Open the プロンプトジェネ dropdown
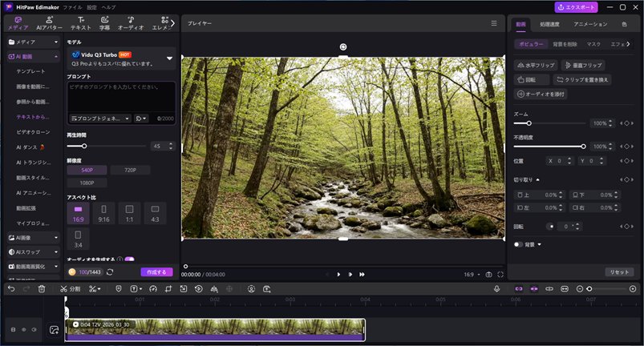 point(100,119)
